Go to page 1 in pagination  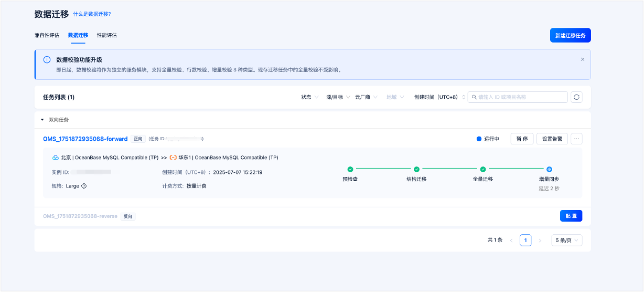525,240
